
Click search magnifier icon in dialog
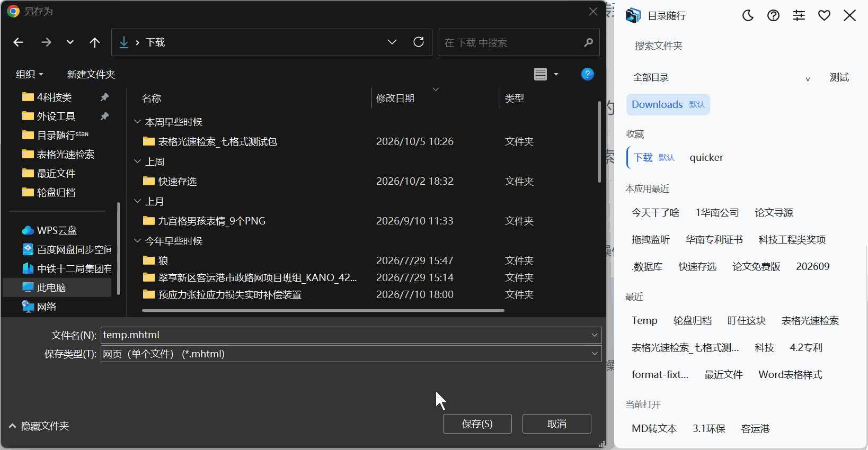coord(588,43)
